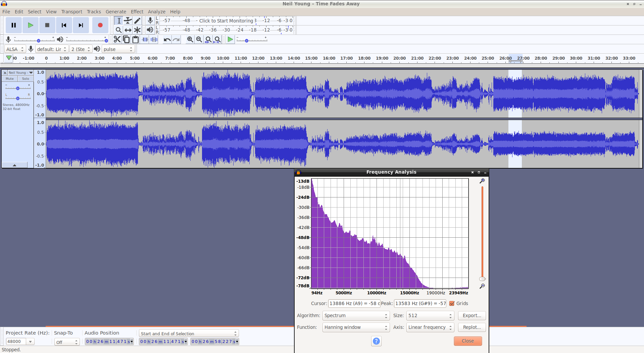
Task: Click to Start Monitoring recording meter
Action: pyautogui.click(x=227, y=21)
